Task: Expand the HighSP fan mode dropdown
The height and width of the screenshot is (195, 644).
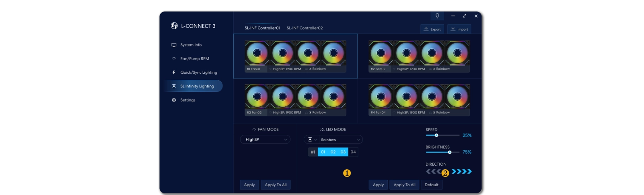Action: [x=265, y=140]
